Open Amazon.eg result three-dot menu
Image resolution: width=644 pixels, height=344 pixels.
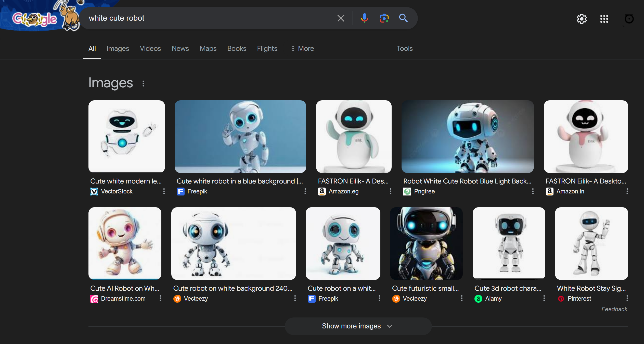click(x=391, y=191)
